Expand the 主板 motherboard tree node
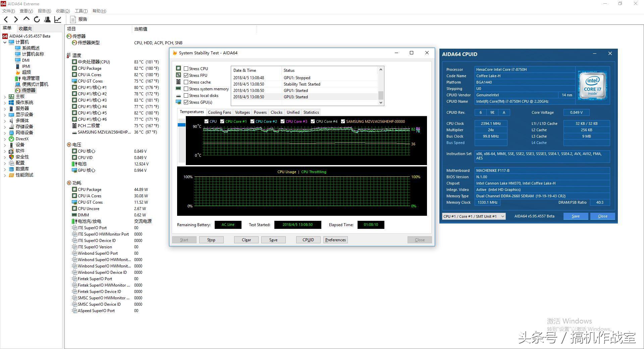This screenshot has height=349, width=644. click(x=5, y=97)
